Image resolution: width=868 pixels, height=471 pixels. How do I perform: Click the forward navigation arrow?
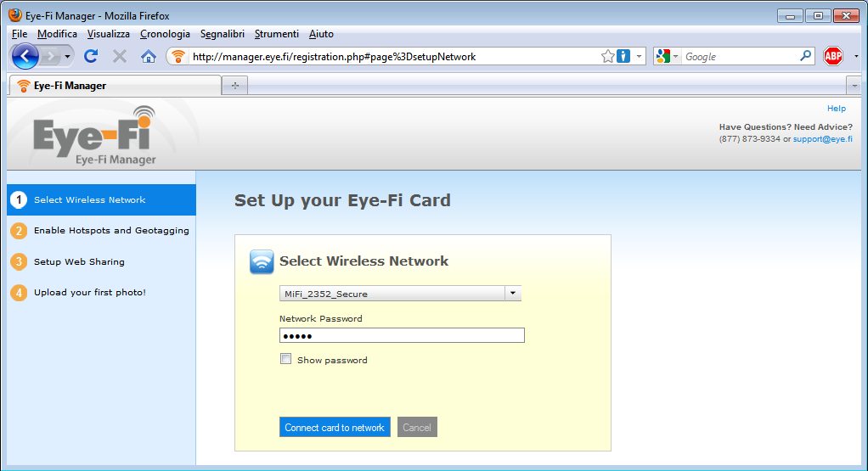coord(50,56)
